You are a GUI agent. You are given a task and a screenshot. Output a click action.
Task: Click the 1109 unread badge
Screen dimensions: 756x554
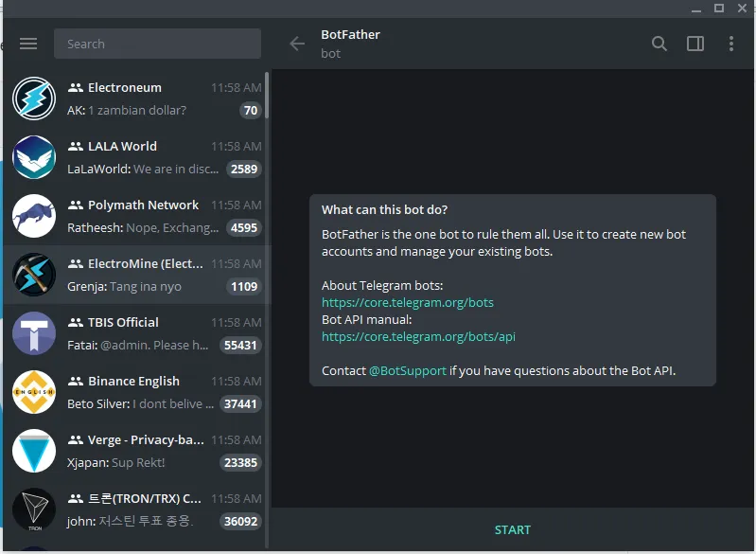[x=244, y=287]
